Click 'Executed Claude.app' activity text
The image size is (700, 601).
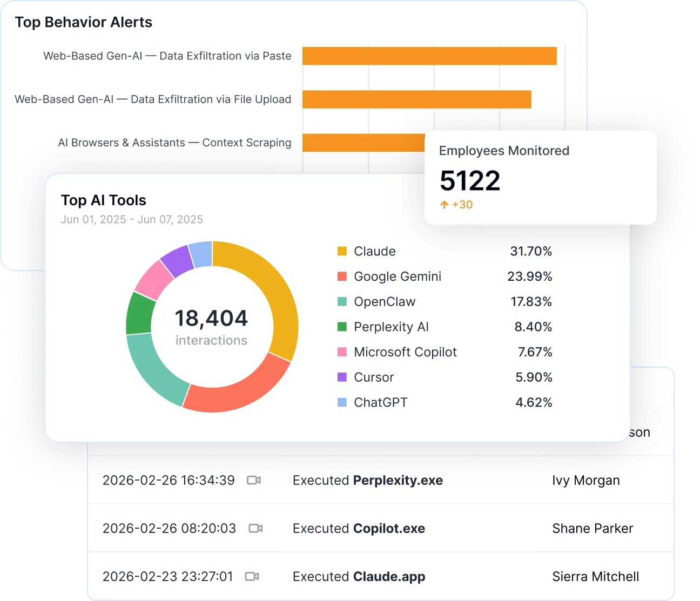tap(359, 576)
